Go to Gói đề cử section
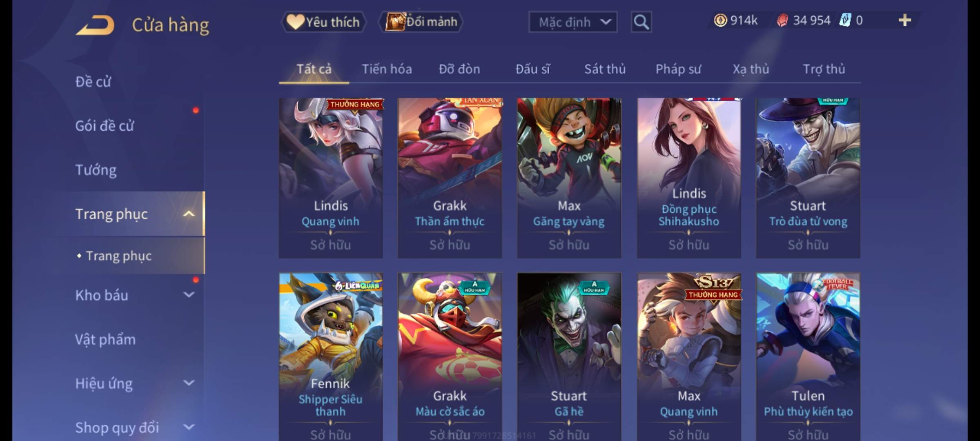The image size is (980, 441). coord(105,126)
